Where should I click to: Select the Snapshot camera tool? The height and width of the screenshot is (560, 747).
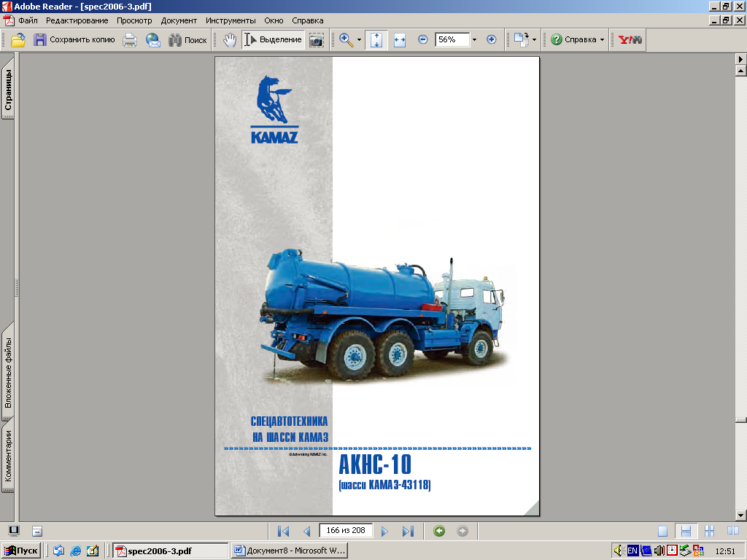coord(317,40)
